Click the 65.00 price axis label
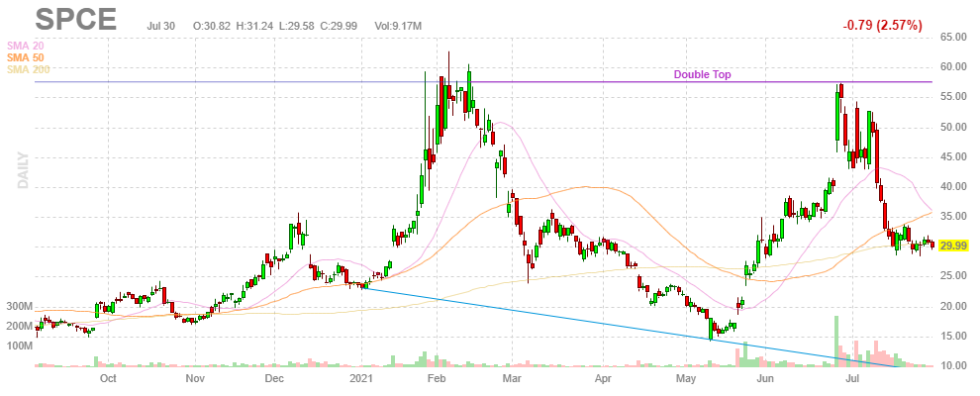Screen dimensions: 980x396 (953, 38)
